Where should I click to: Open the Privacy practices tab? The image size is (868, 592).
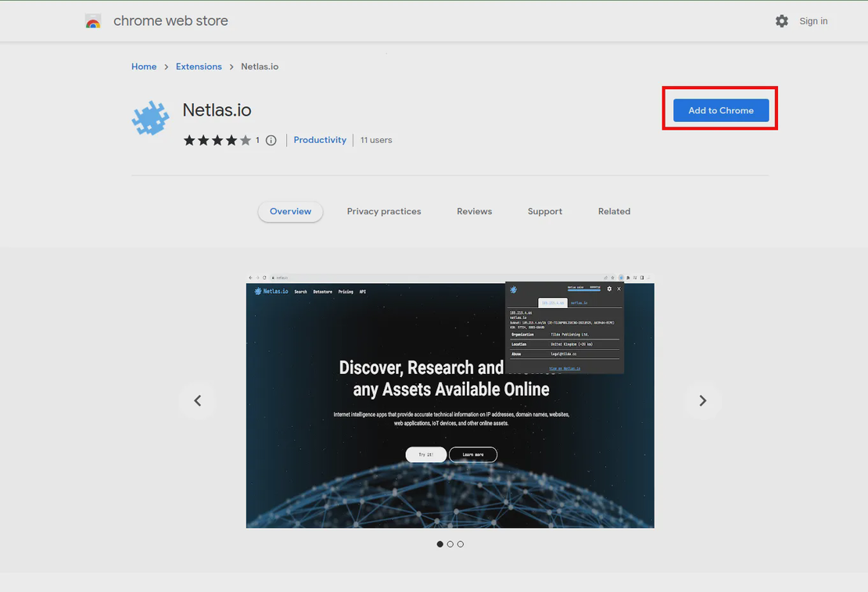384,211
